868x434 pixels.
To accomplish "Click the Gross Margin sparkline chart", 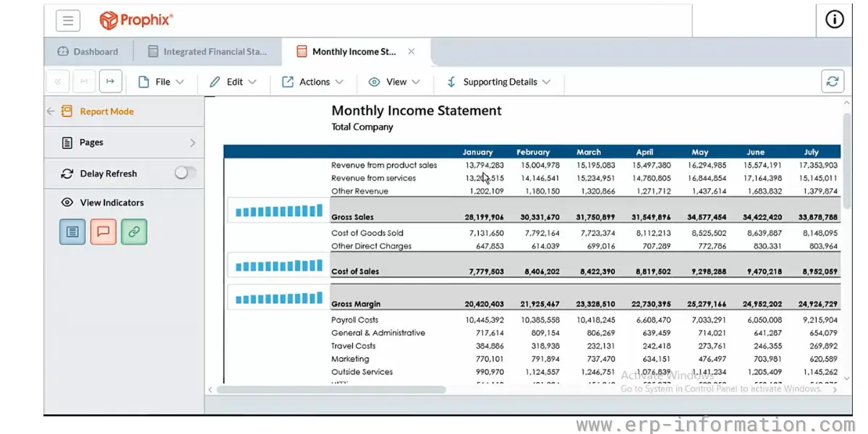I will point(279,298).
